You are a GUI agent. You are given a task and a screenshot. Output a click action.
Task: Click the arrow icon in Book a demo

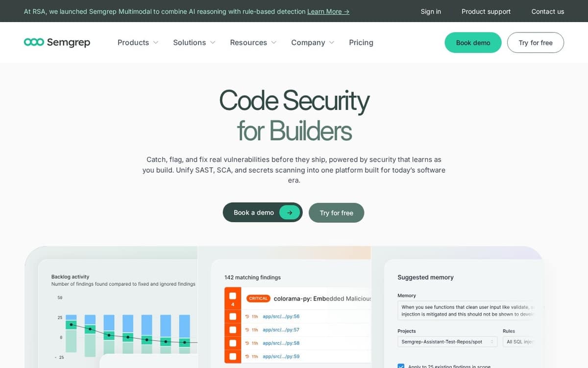pos(290,212)
